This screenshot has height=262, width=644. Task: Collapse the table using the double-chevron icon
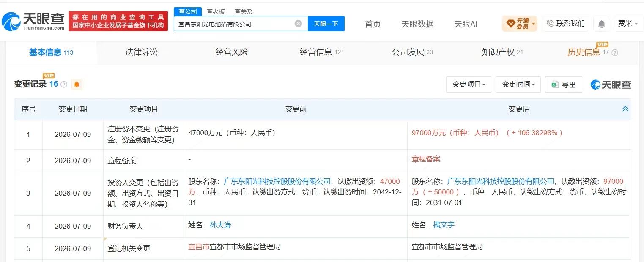tap(625, 109)
